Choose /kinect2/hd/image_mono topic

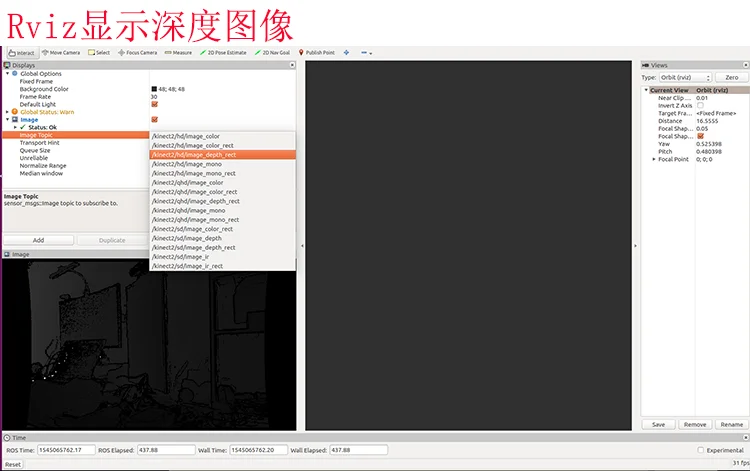tap(222, 164)
